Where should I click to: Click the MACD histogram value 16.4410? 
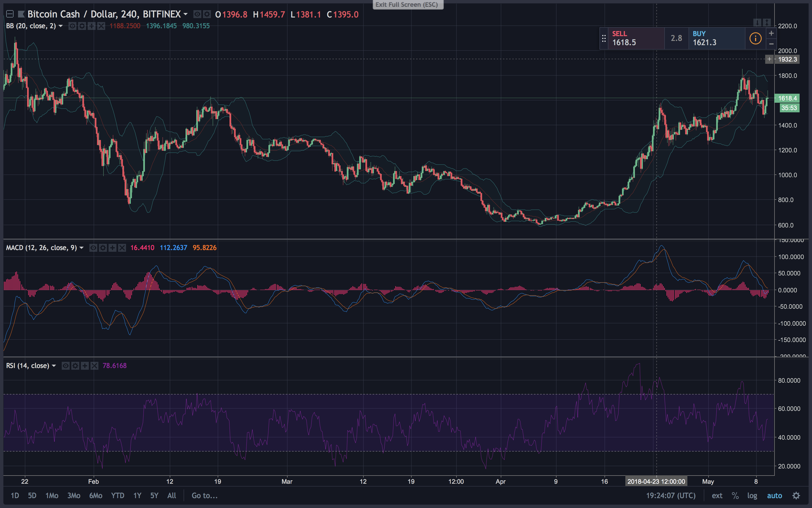pyautogui.click(x=142, y=248)
